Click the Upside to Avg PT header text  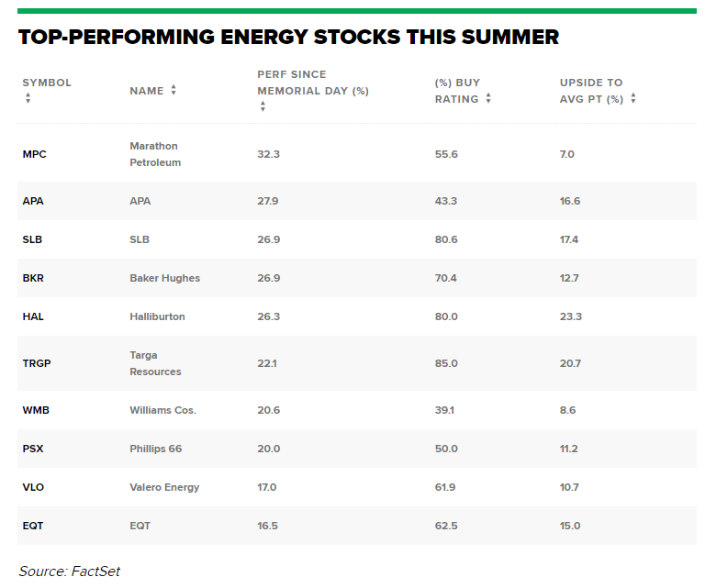[591, 91]
